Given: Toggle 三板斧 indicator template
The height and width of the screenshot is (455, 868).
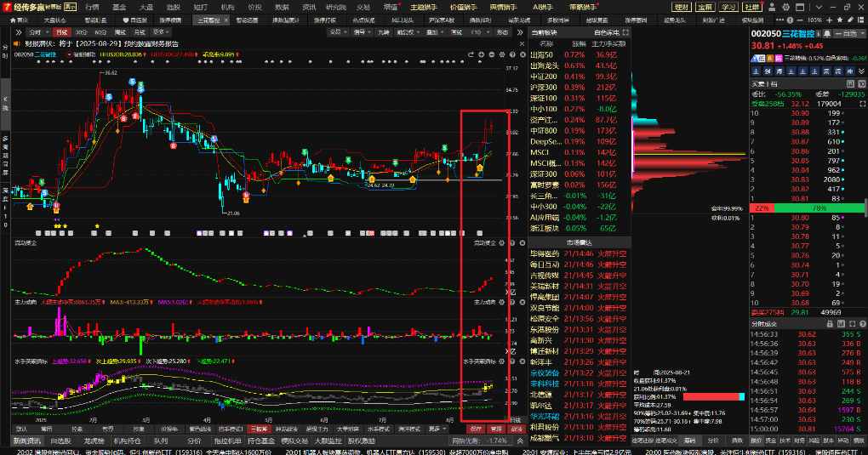Looking at the screenshot, I should click(x=259, y=429).
